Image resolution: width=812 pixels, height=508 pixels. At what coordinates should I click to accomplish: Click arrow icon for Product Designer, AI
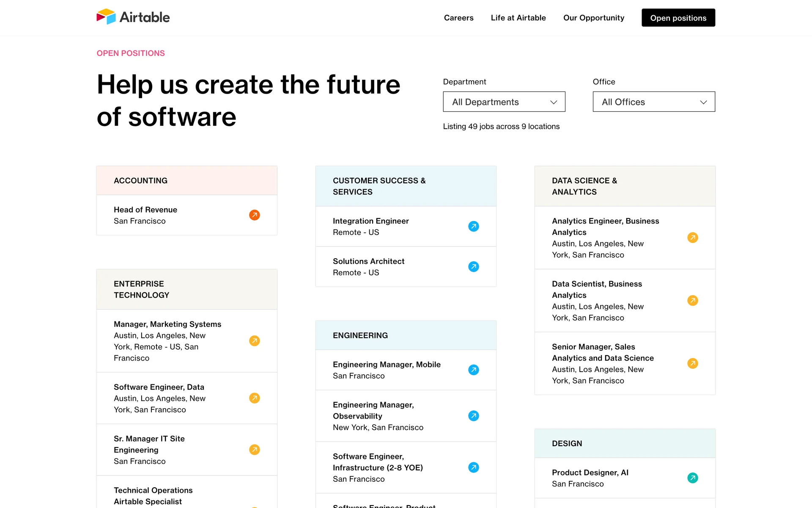point(692,478)
